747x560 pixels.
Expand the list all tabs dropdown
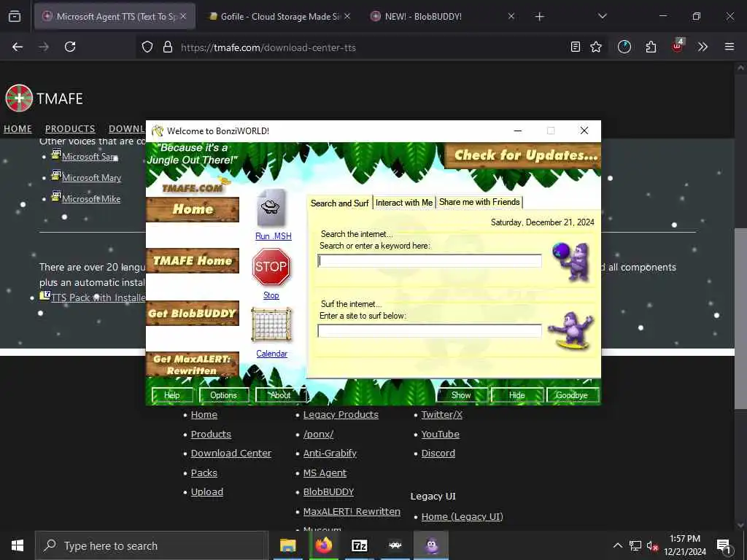(602, 17)
